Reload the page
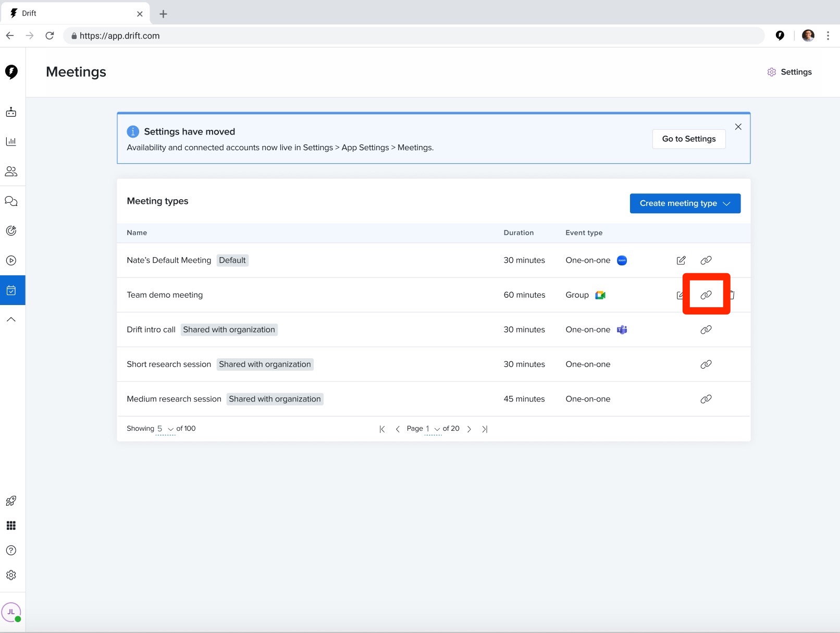 pyautogui.click(x=50, y=35)
